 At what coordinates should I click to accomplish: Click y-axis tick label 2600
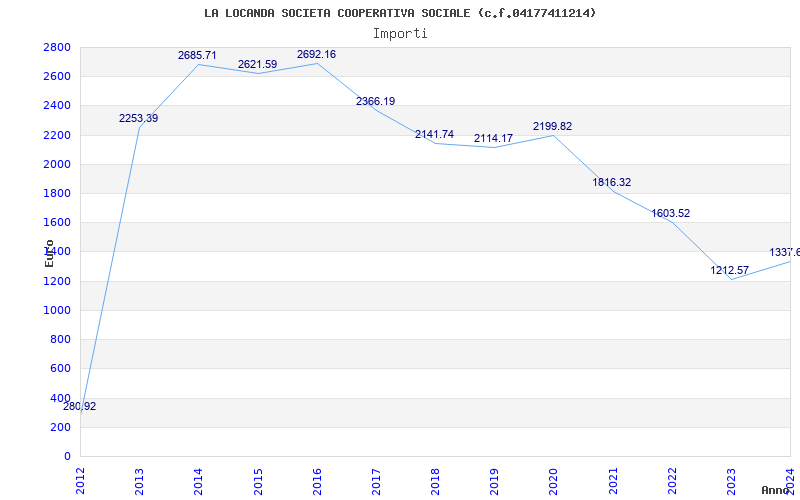point(57,77)
